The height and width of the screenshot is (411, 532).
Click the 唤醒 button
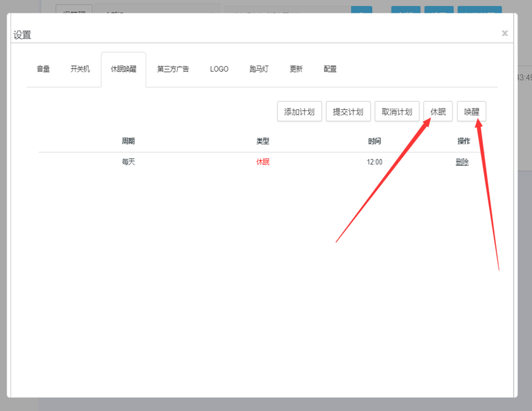pyautogui.click(x=471, y=112)
